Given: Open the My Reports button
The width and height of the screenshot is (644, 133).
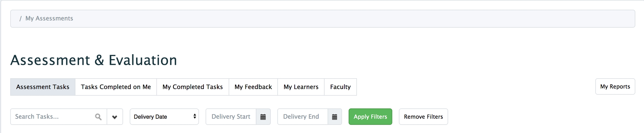Looking at the screenshot, I should [x=615, y=87].
